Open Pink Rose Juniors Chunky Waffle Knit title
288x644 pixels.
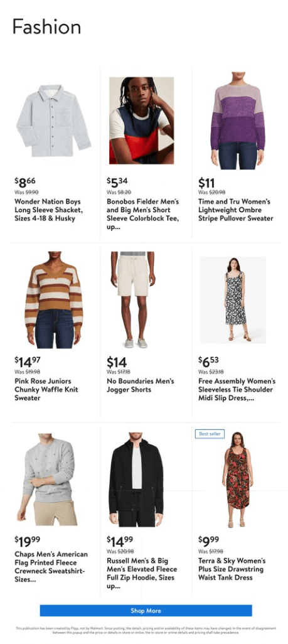pos(46,389)
